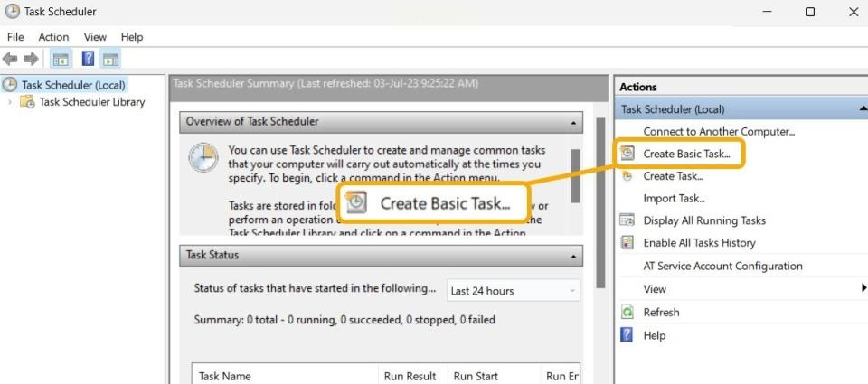Click the Display All Running Tasks icon
Viewport: 868px width, 384px height.
[x=627, y=220]
